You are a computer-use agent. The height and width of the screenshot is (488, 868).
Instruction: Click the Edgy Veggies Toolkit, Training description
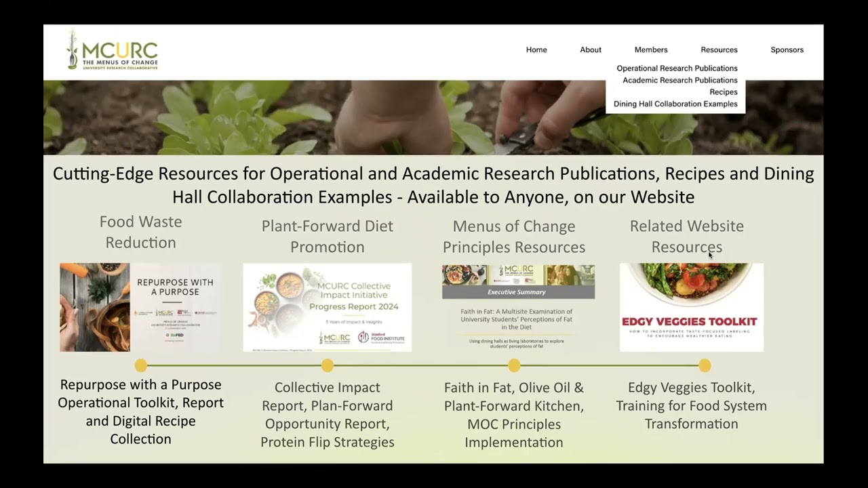tap(692, 405)
